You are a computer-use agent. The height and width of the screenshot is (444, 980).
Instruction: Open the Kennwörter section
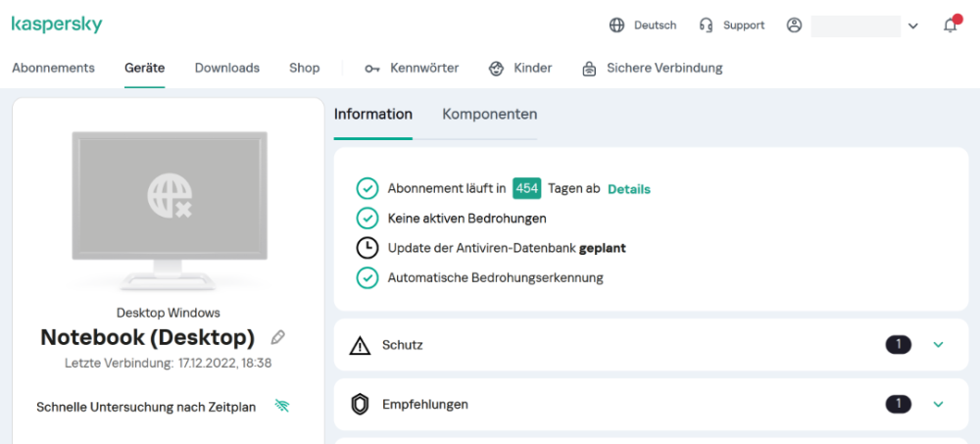click(412, 68)
